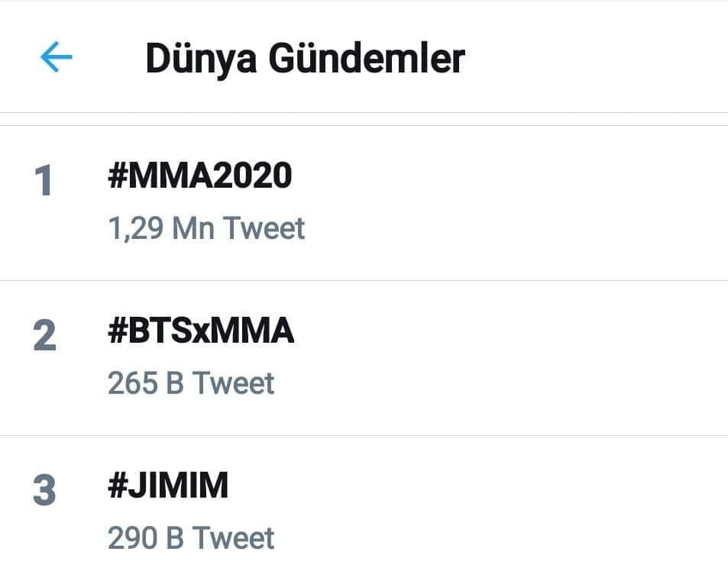728x587 pixels.
Task: Click the rank number 3
Action: pyautogui.click(x=44, y=492)
